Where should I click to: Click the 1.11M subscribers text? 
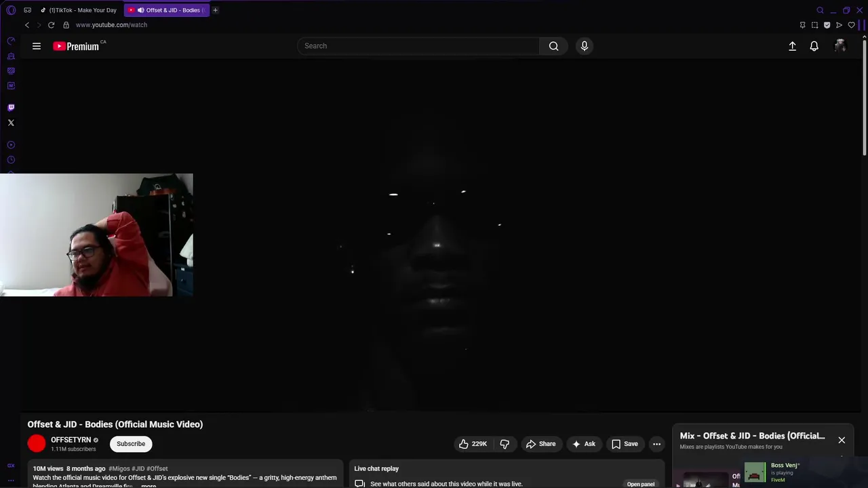(73, 449)
